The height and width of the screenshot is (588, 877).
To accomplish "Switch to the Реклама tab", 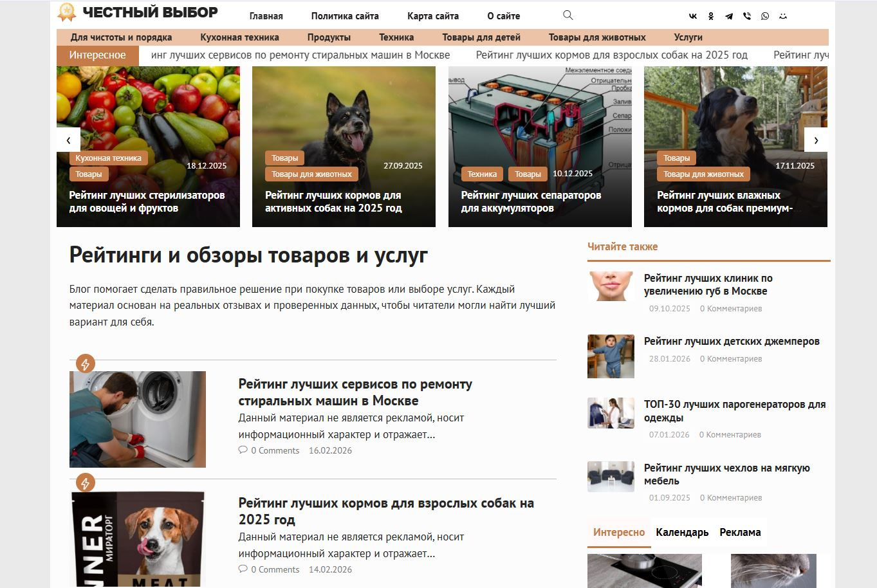I will coord(740,532).
